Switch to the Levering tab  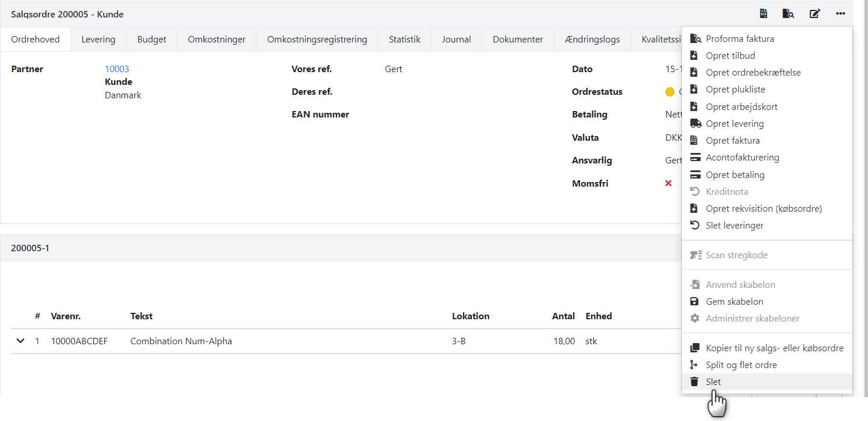[98, 40]
